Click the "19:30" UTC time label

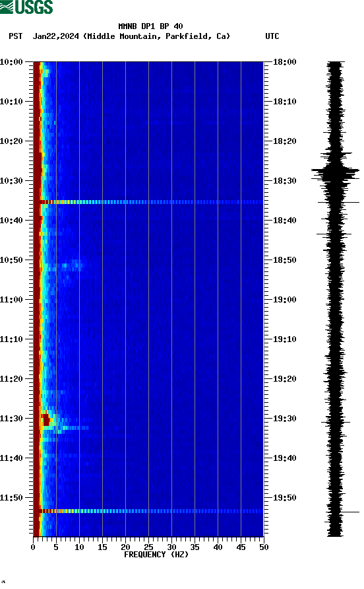tap(285, 419)
